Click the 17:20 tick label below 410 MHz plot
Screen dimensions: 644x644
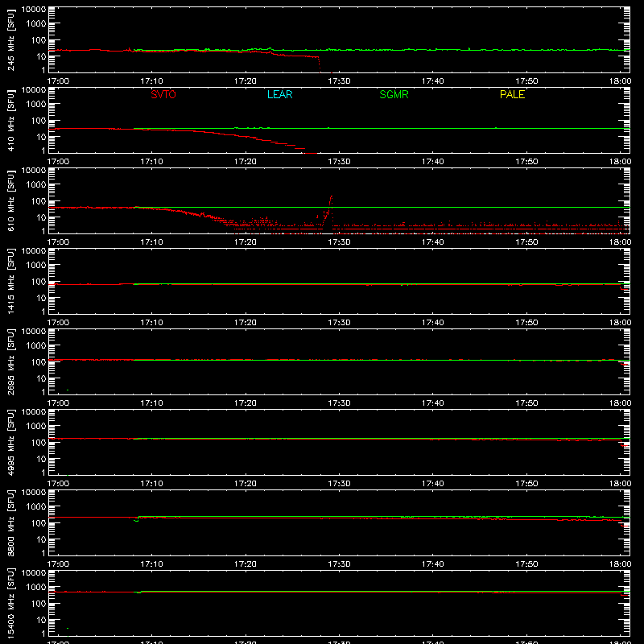click(x=246, y=162)
